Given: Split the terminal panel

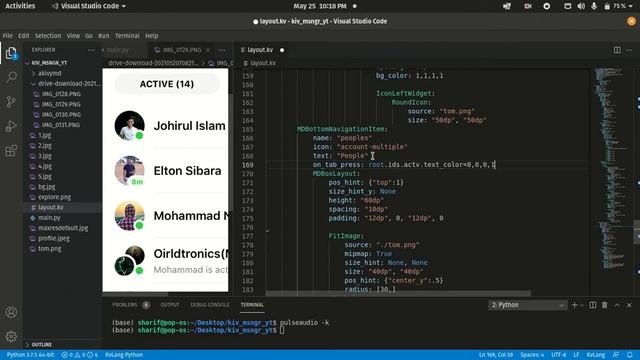Looking at the screenshot, I should 593,305.
